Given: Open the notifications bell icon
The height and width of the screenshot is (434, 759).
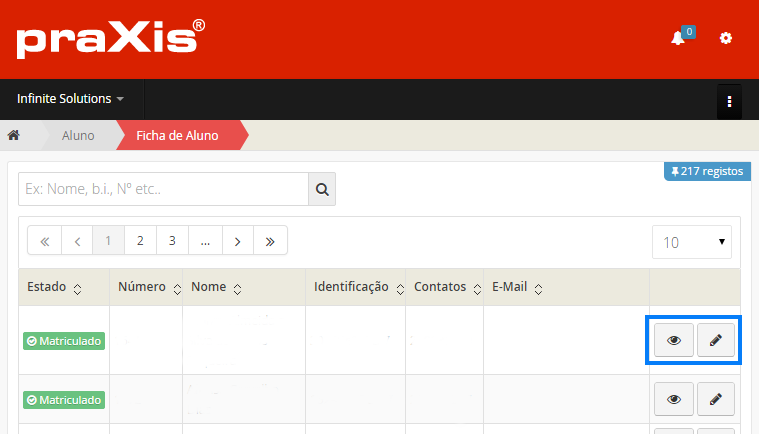Looking at the screenshot, I should 678,38.
